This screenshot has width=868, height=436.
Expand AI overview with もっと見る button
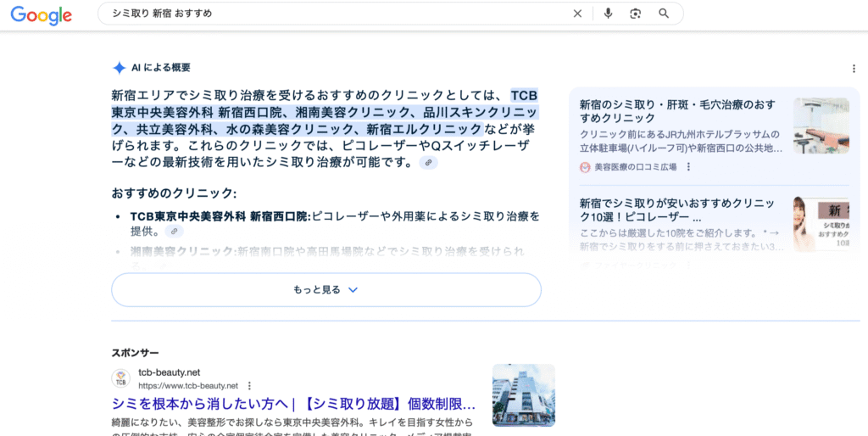click(x=326, y=290)
